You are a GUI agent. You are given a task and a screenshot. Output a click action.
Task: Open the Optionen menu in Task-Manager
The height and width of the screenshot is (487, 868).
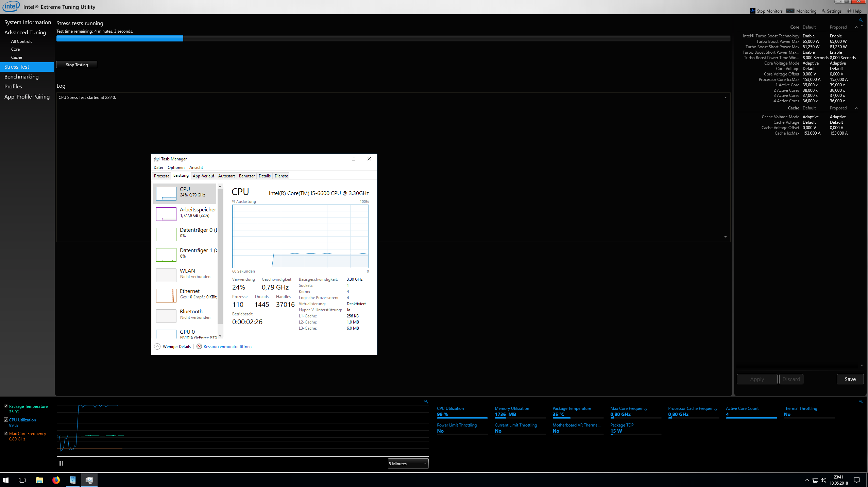pyautogui.click(x=176, y=167)
